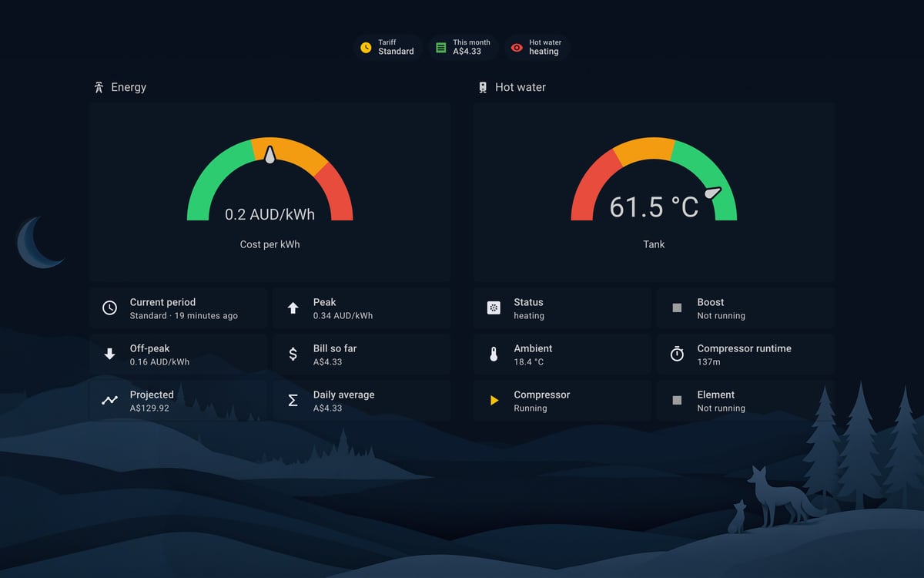Open the Tank temperature gauge card
The image size is (924, 578).
[654, 192]
